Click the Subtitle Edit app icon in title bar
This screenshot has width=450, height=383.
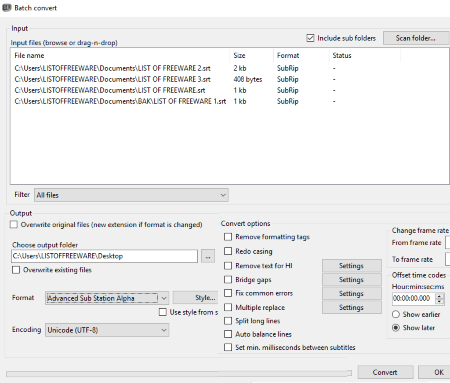pos(7,7)
